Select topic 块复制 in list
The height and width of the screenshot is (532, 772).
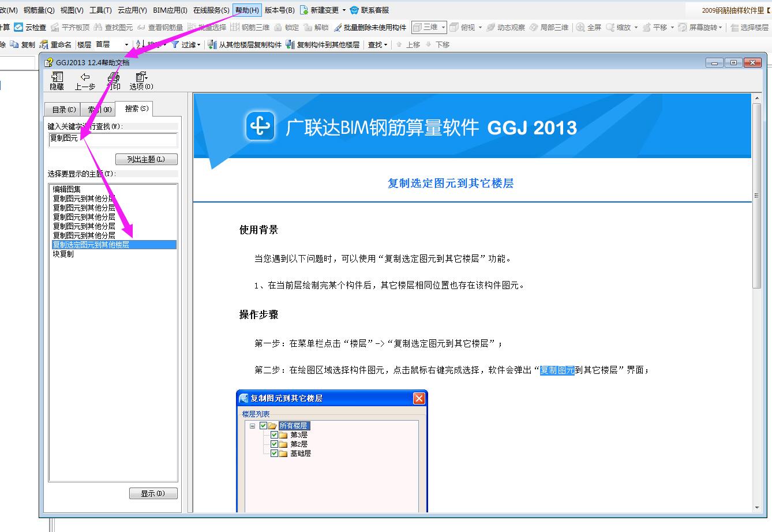pos(63,254)
